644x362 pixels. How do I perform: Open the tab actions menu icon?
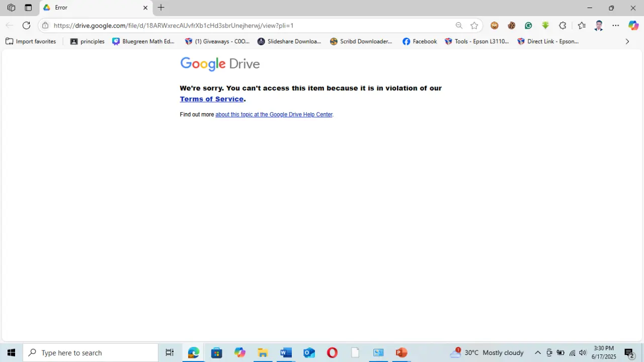pos(28,8)
